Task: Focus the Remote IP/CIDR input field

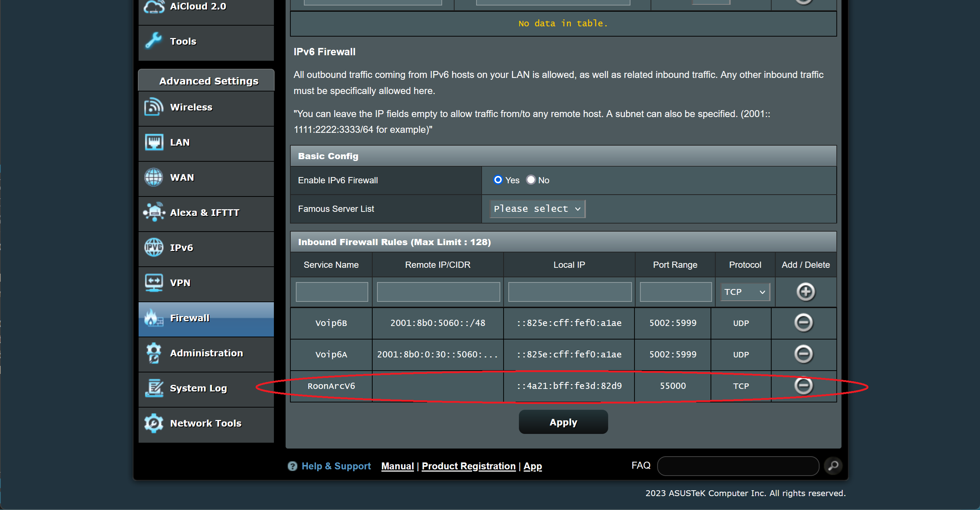Action: 438,292
